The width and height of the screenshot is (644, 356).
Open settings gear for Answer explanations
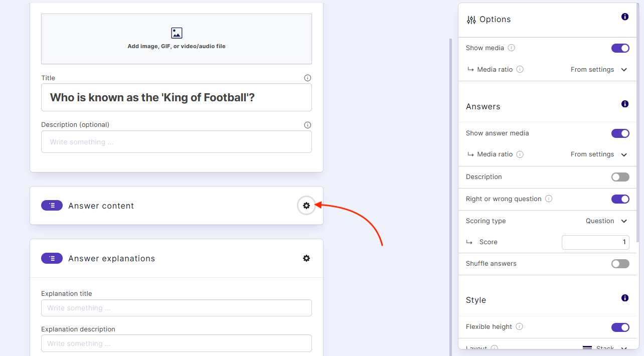click(x=306, y=258)
